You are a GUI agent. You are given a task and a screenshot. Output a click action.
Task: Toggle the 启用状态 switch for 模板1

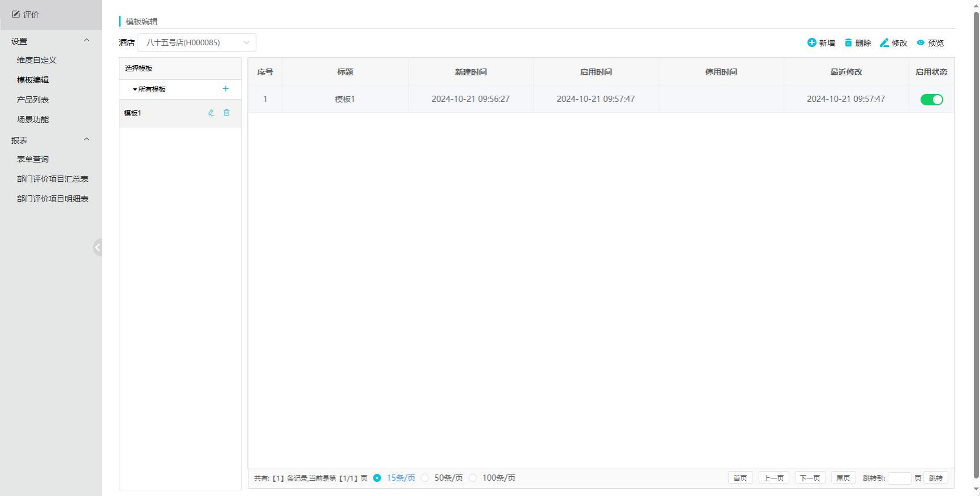click(x=931, y=100)
